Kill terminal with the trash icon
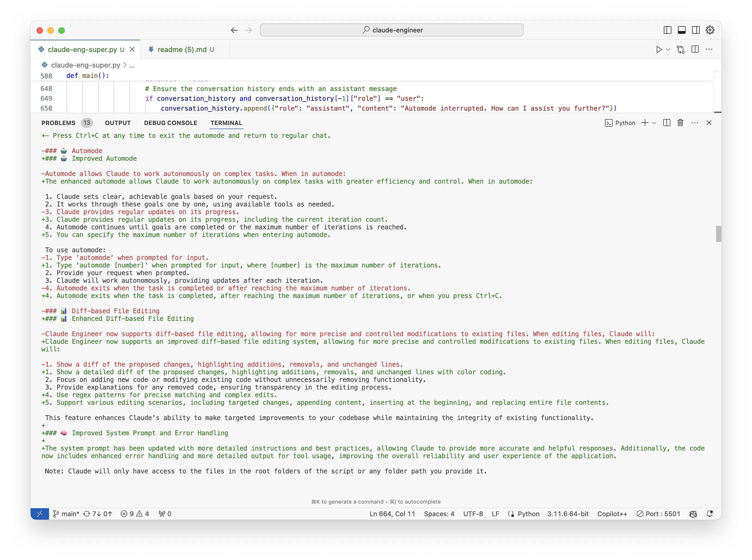The width and height of the screenshot is (752, 560). [680, 123]
